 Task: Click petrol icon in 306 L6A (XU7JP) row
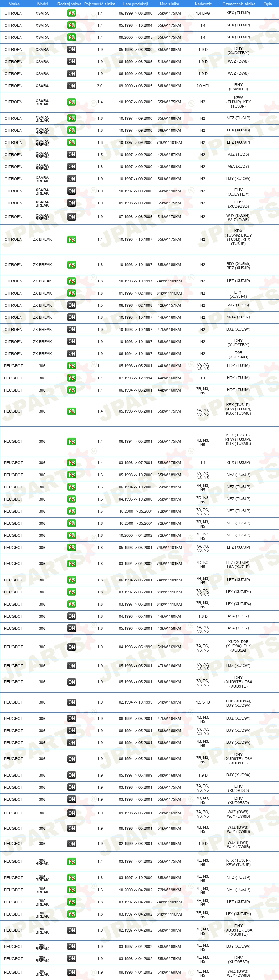point(72,564)
